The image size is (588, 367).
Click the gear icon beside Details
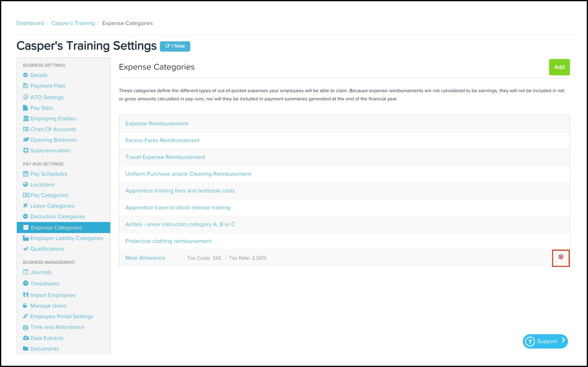click(x=25, y=75)
